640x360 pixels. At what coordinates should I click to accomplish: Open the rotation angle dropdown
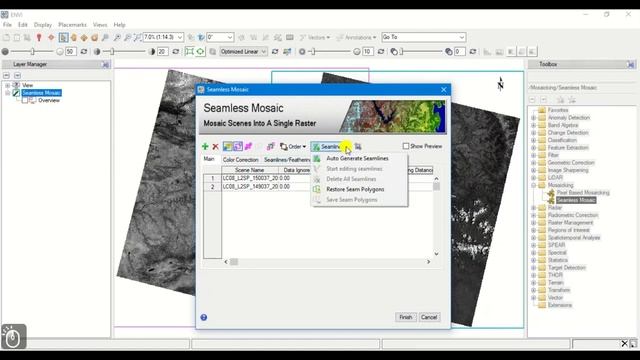[230, 37]
